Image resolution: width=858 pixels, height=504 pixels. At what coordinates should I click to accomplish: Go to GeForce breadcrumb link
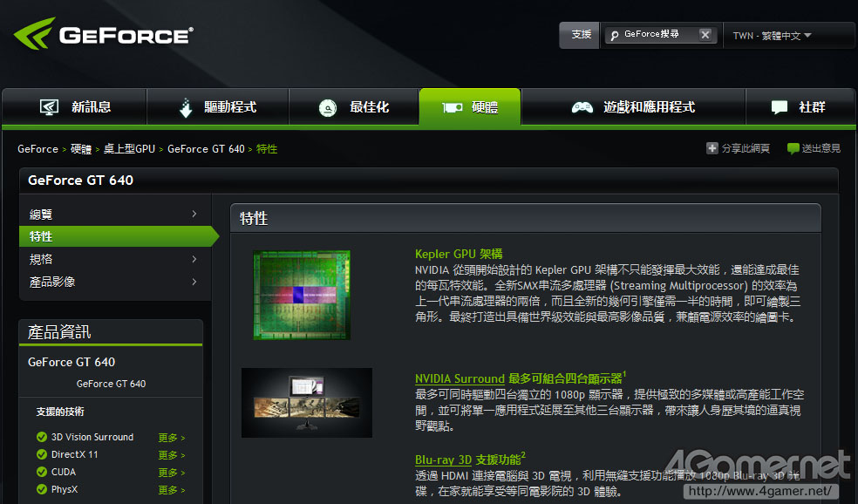37,149
